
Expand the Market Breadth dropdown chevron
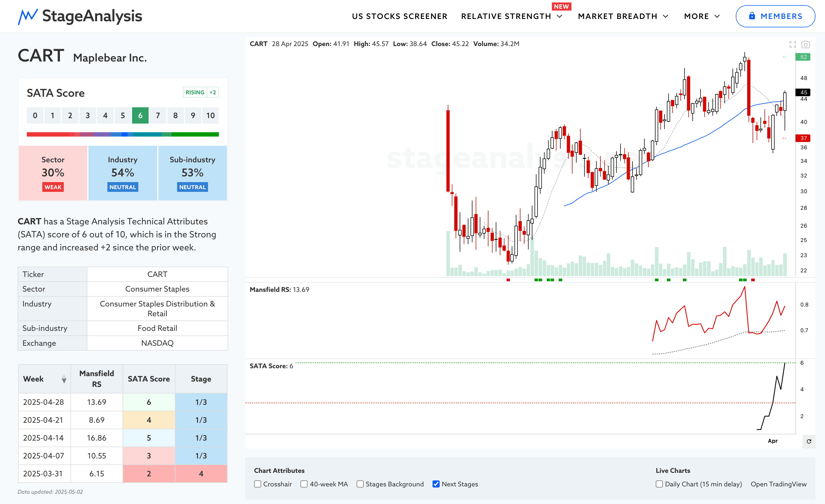pyautogui.click(x=666, y=16)
